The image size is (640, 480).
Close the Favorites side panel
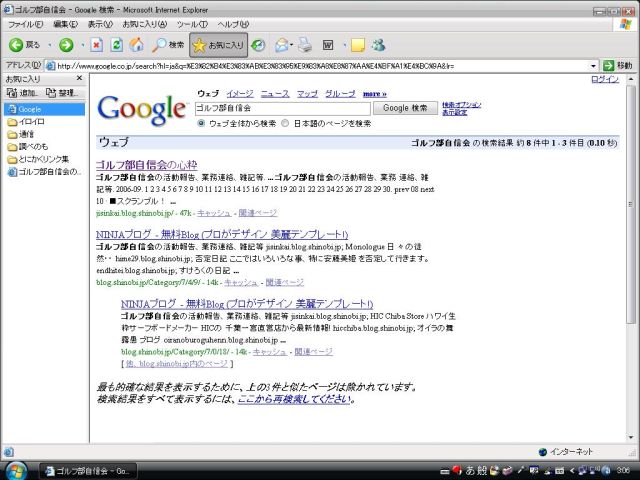point(79,78)
